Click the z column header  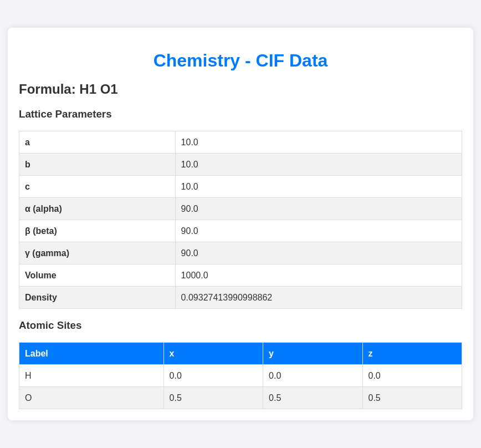[x=371, y=354]
